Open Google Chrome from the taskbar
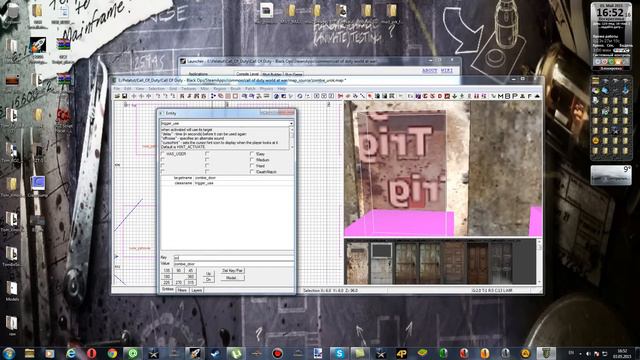The image size is (640, 360). pos(112,353)
